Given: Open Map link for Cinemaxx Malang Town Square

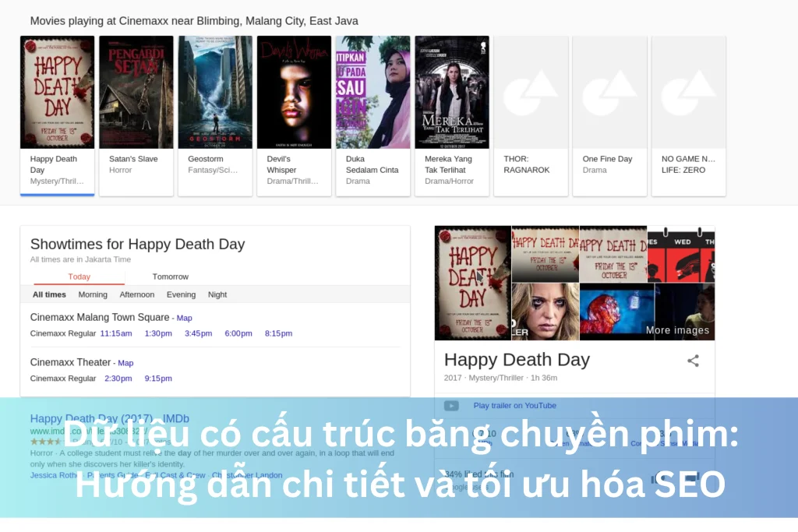Looking at the screenshot, I should [184, 318].
